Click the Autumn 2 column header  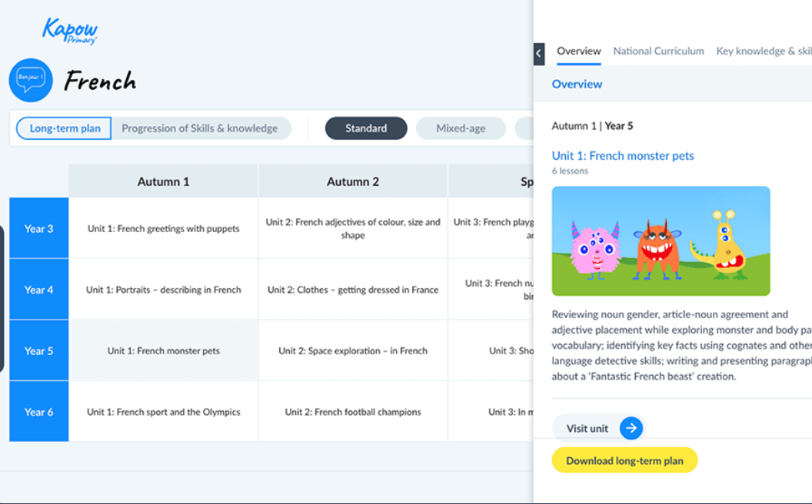(x=353, y=182)
